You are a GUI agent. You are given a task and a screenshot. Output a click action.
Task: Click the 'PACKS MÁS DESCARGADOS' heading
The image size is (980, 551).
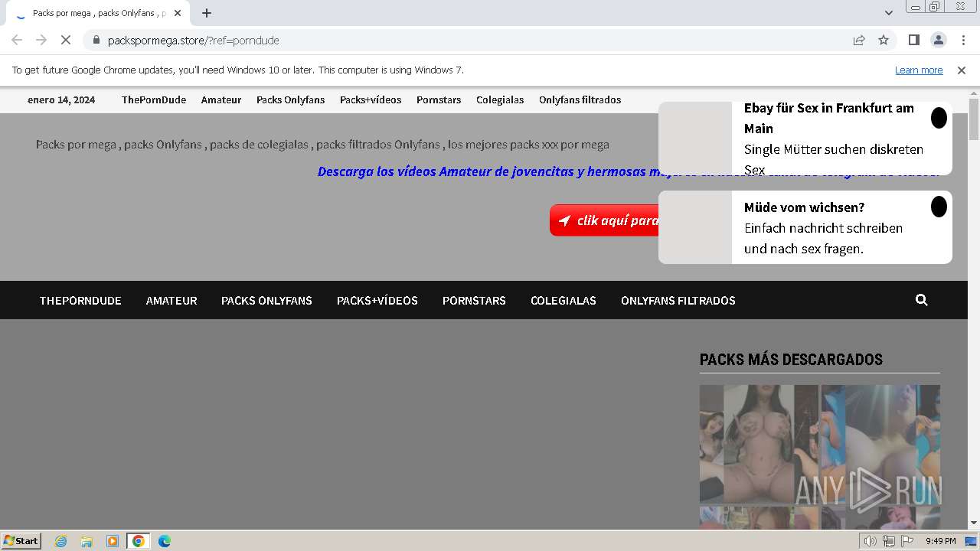791,360
